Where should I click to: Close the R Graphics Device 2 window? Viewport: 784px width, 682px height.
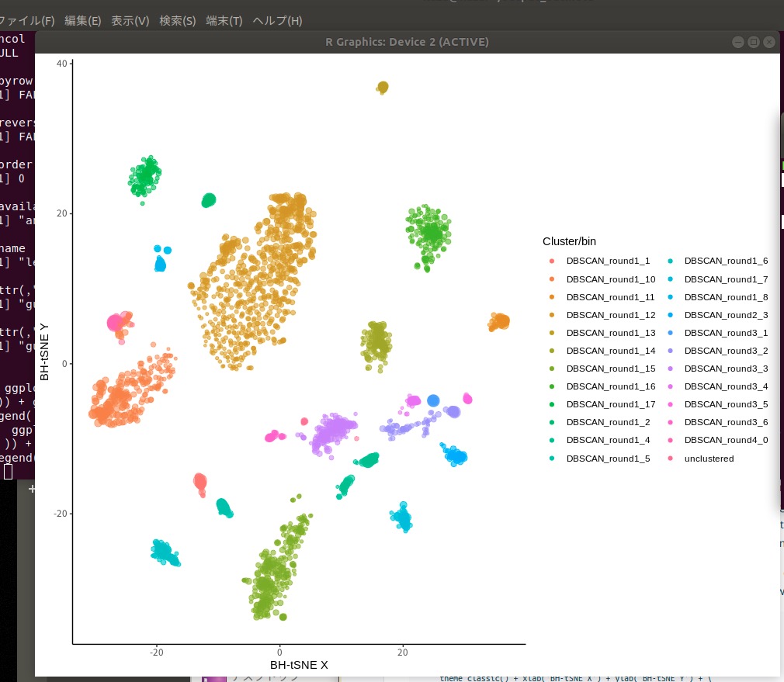pyautogui.click(x=769, y=42)
